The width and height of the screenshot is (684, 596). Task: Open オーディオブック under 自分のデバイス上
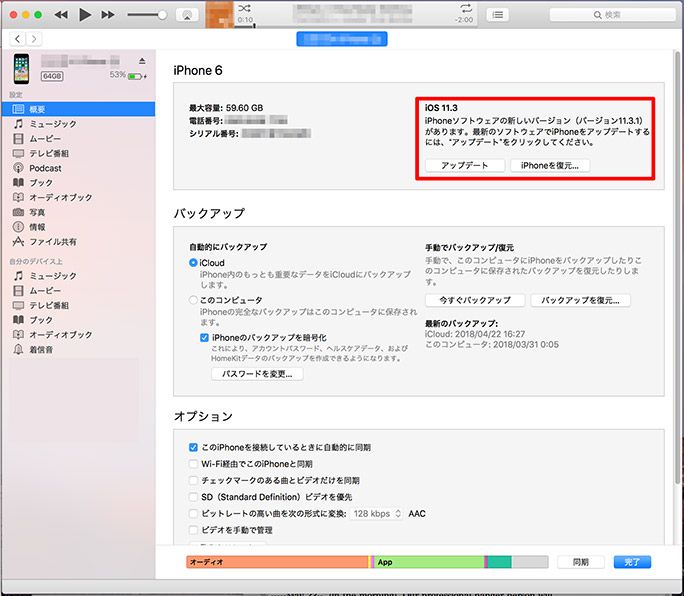coord(79,335)
